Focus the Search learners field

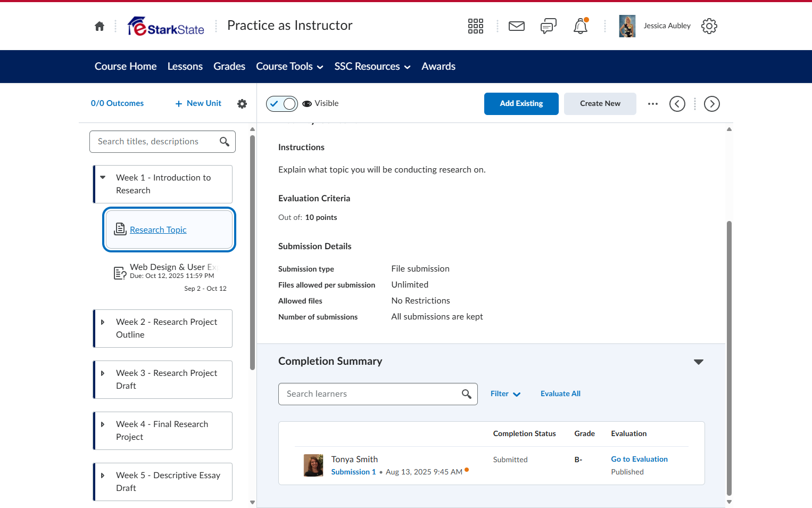point(378,394)
